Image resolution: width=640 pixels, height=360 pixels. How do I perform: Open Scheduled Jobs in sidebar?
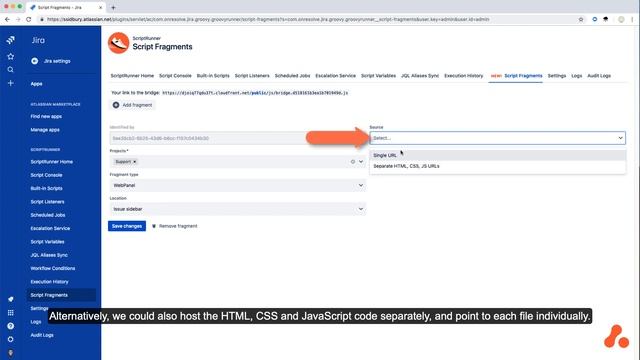pos(48,215)
